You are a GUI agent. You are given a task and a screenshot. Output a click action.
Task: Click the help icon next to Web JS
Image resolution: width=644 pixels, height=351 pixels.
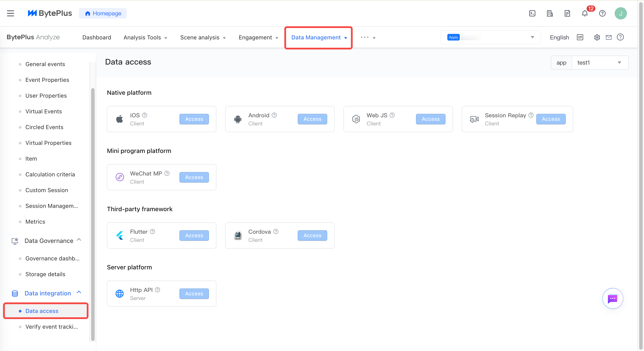pyautogui.click(x=392, y=115)
